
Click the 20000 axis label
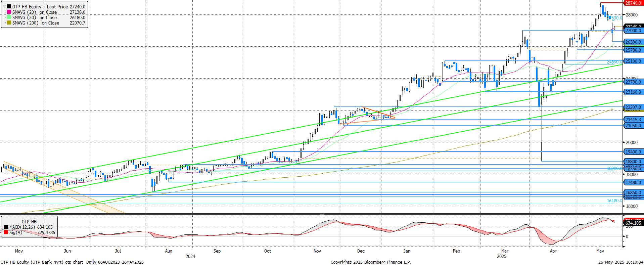(632, 142)
